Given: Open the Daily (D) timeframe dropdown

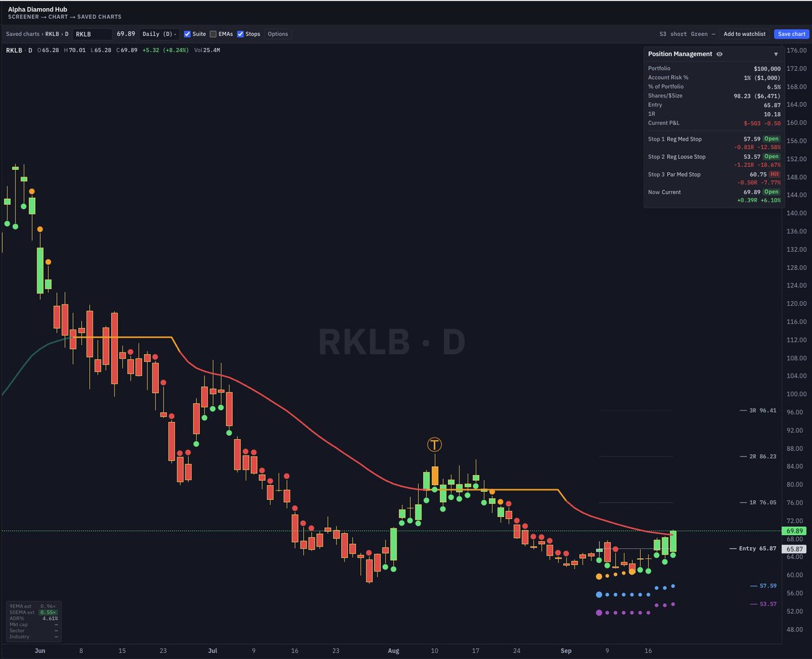Looking at the screenshot, I should (160, 34).
